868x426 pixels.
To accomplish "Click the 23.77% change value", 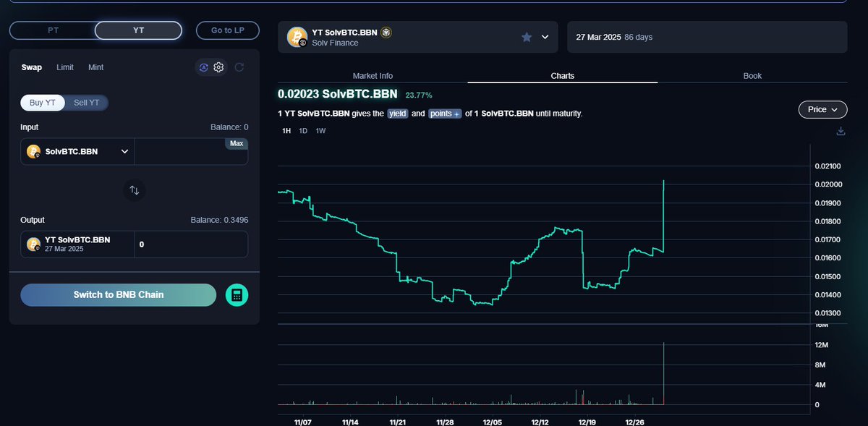I will tap(419, 95).
